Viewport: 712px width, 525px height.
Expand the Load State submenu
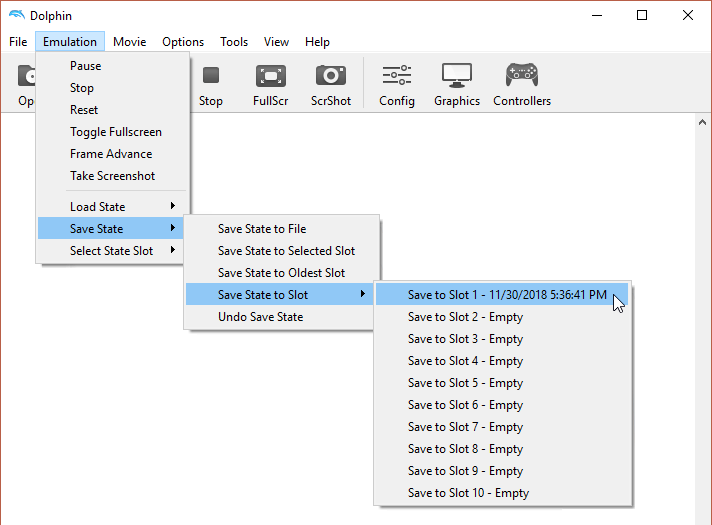113,207
